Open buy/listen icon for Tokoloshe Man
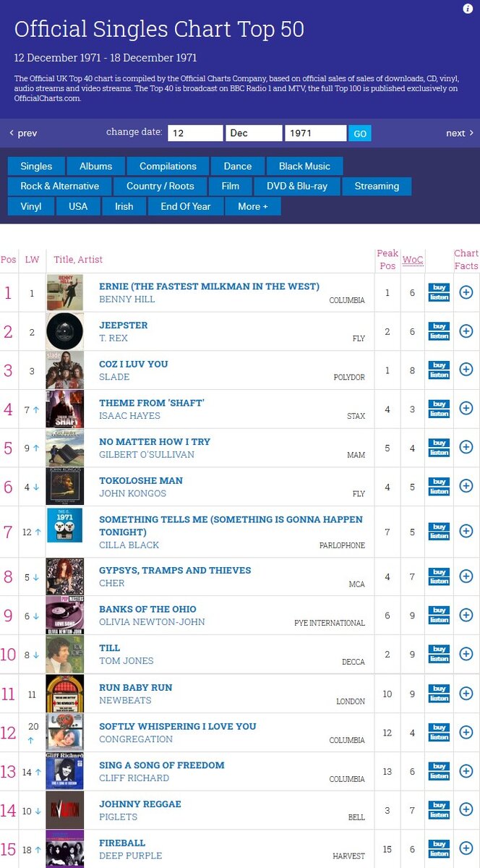The height and width of the screenshot is (868, 480). pos(439,486)
